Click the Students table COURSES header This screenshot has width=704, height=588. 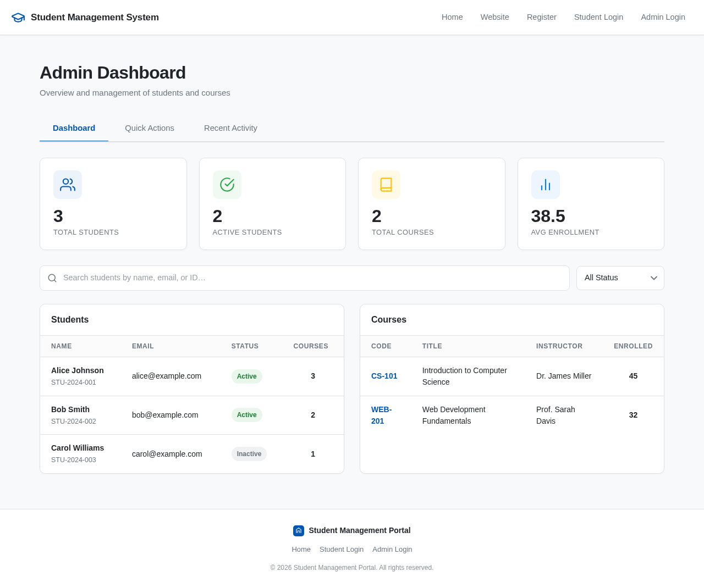(x=311, y=346)
